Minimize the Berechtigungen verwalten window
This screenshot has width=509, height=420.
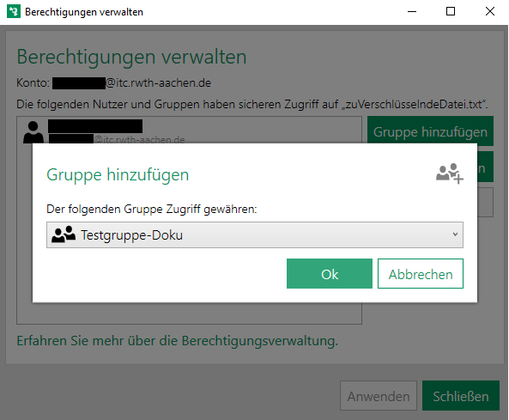[x=412, y=12]
